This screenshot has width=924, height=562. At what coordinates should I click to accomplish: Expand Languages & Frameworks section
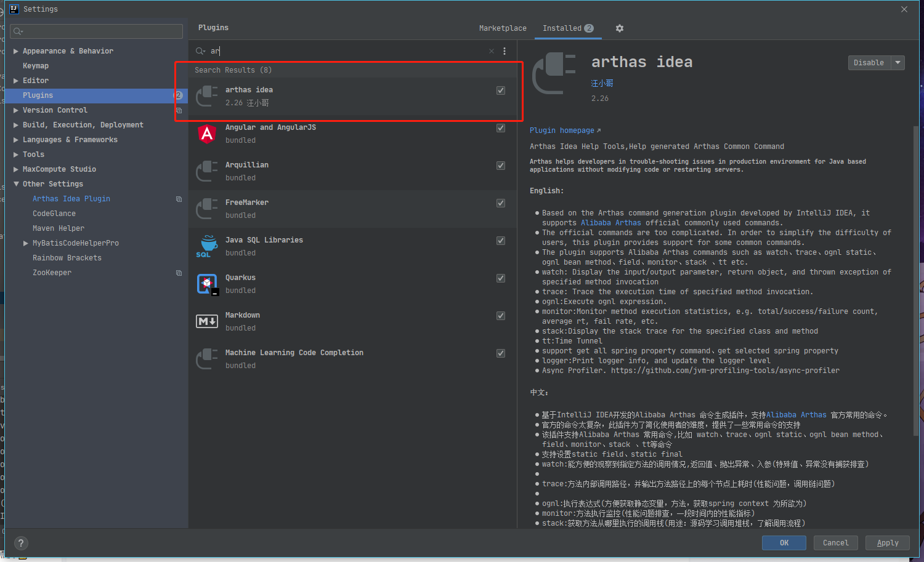(x=16, y=140)
